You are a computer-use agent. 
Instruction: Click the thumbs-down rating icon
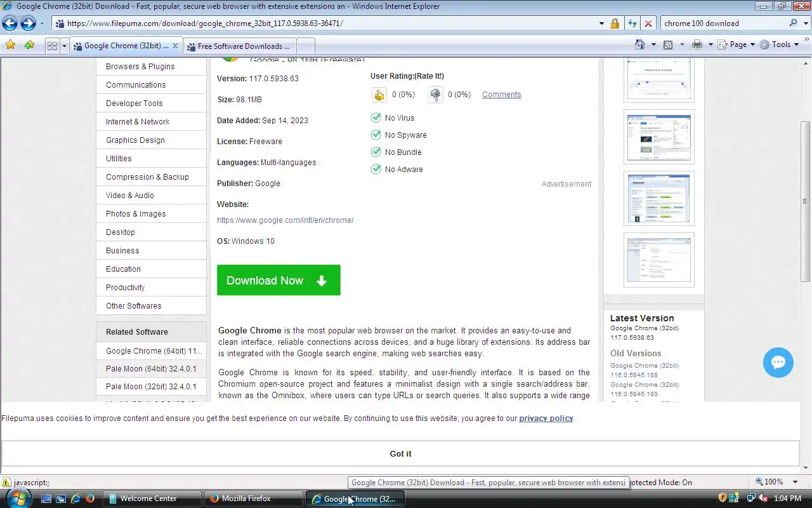pyautogui.click(x=435, y=95)
